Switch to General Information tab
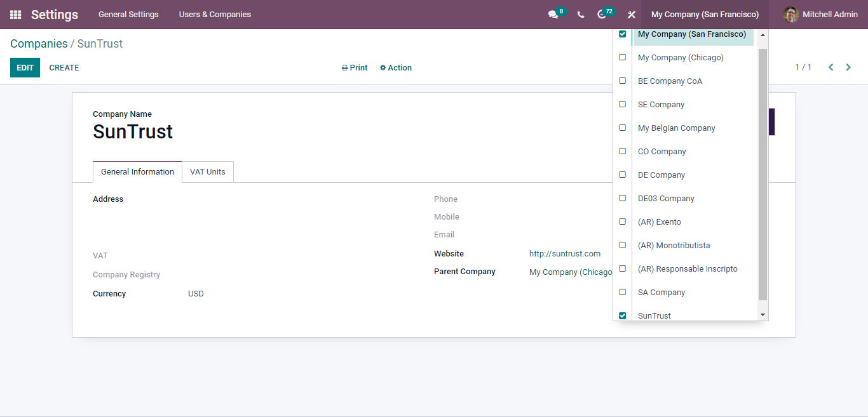This screenshot has height=417, width=868. [x=137, y=172]
